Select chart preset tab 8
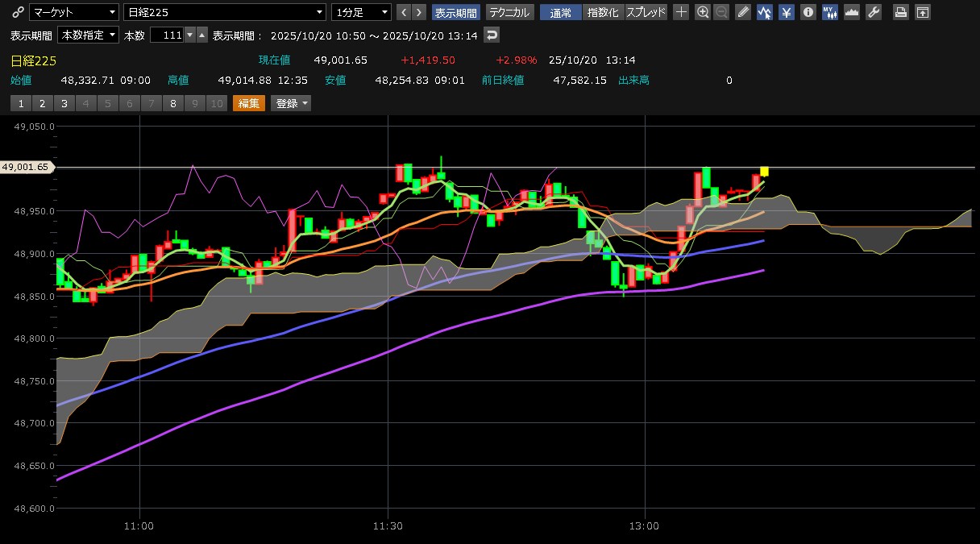 [x=172, y=103]
